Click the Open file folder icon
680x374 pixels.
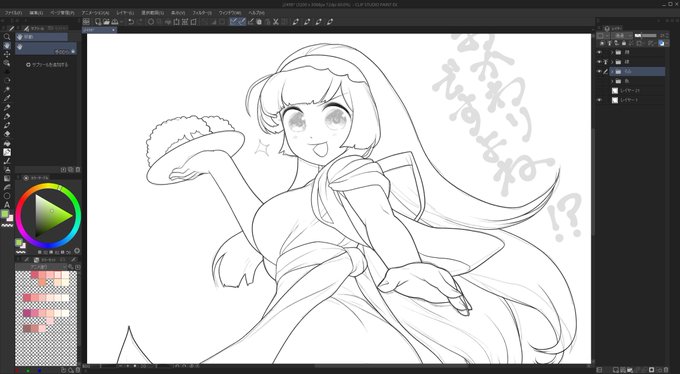(106, 22)
